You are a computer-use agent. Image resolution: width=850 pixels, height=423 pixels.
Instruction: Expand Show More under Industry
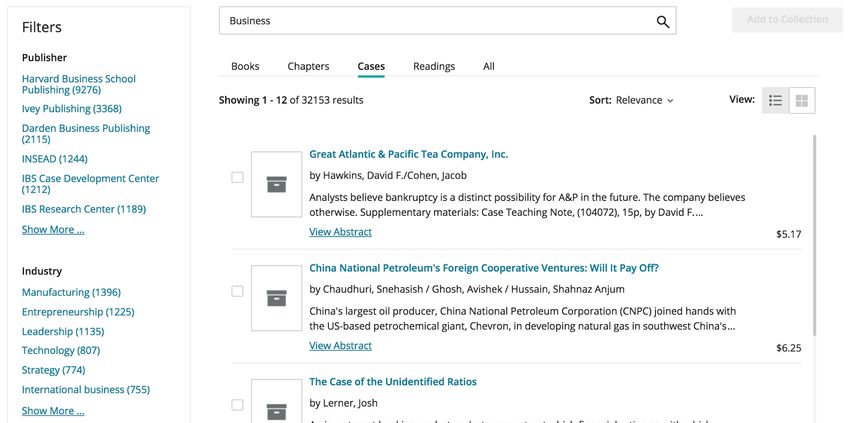[x=53, y=411]
